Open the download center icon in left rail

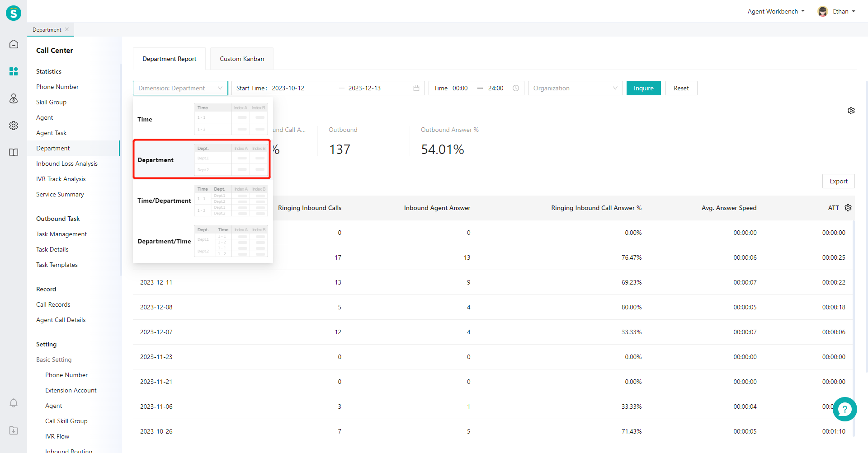(x=14, y=430)
